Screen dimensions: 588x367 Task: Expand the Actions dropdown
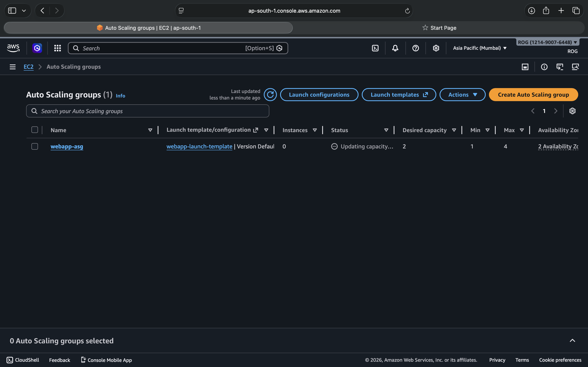[x=462, y=95]
